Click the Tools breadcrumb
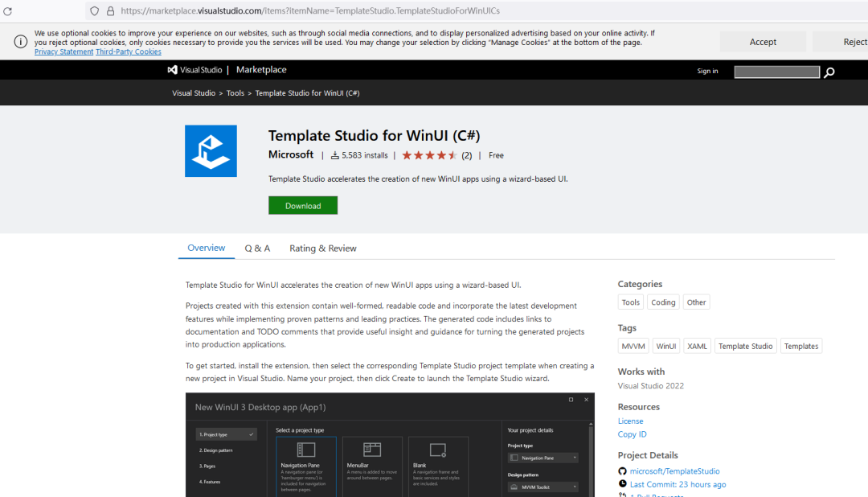This screenshot has width=868, height=497. point(235,93)
